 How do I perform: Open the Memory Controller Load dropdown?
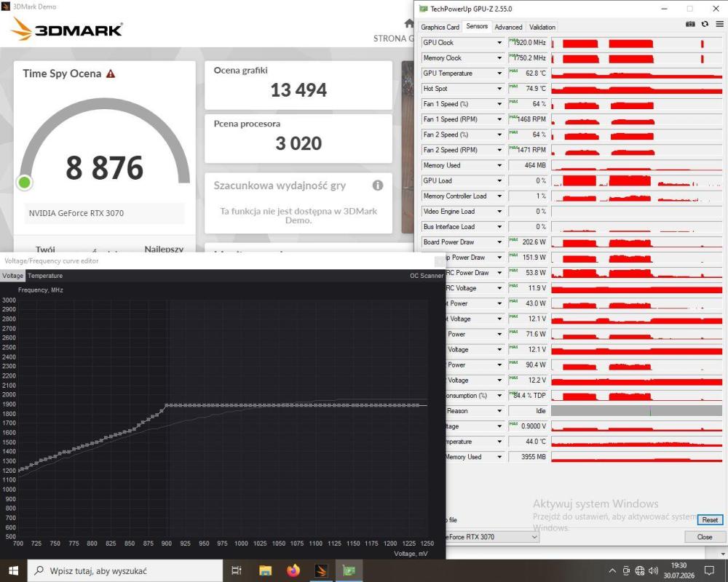[x=499, y=196]
